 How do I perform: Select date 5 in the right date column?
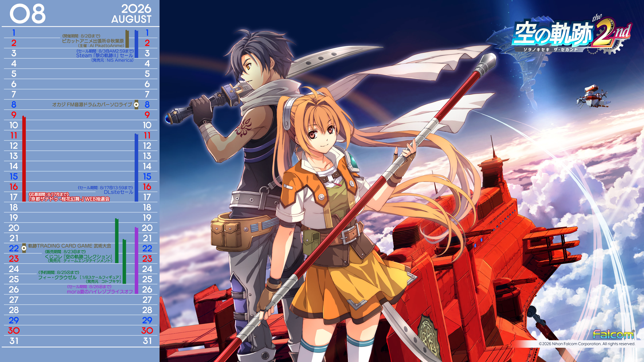coord(147,74)
